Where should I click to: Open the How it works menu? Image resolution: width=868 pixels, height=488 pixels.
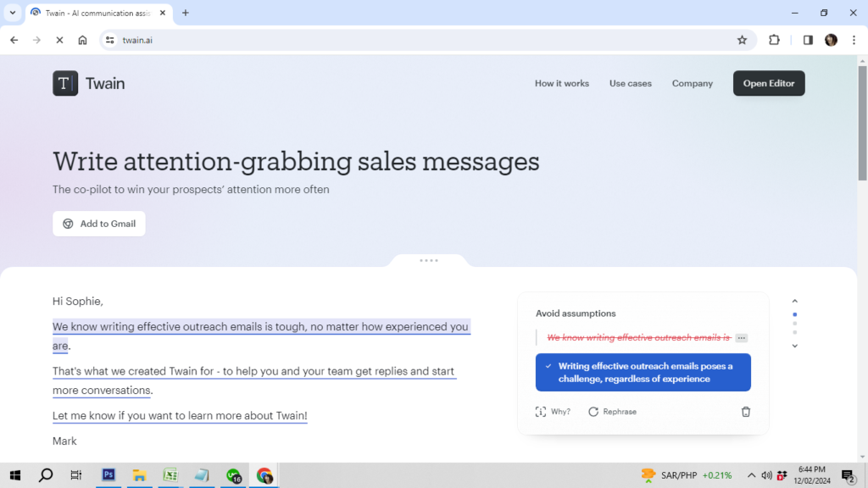tap(561, 84)
